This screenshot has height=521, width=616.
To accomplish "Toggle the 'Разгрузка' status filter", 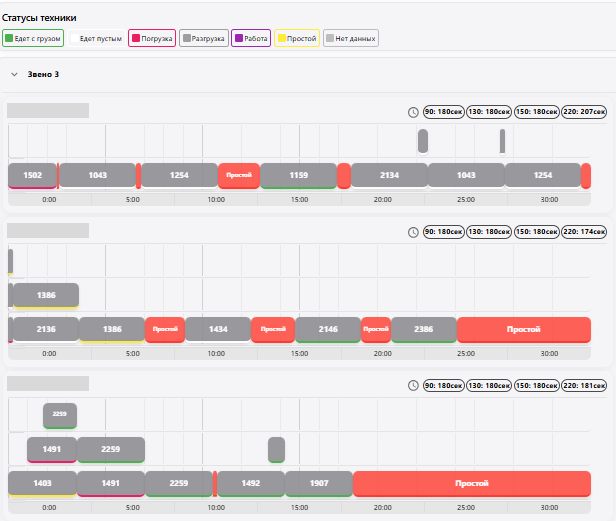I will click(x=204, y=39).
